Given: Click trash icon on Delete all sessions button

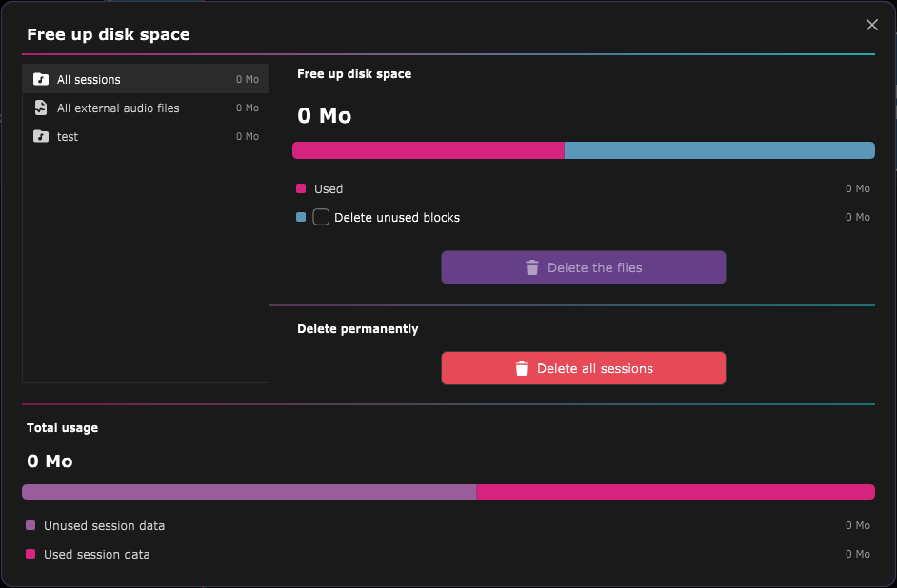Looking at the screenshot, I should [x=521, y=368].
